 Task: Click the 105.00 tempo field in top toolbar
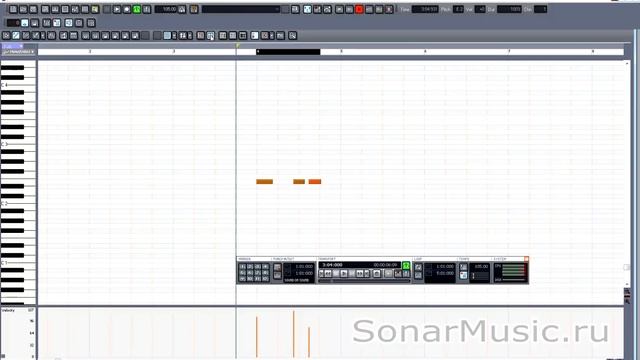[166, 9]
